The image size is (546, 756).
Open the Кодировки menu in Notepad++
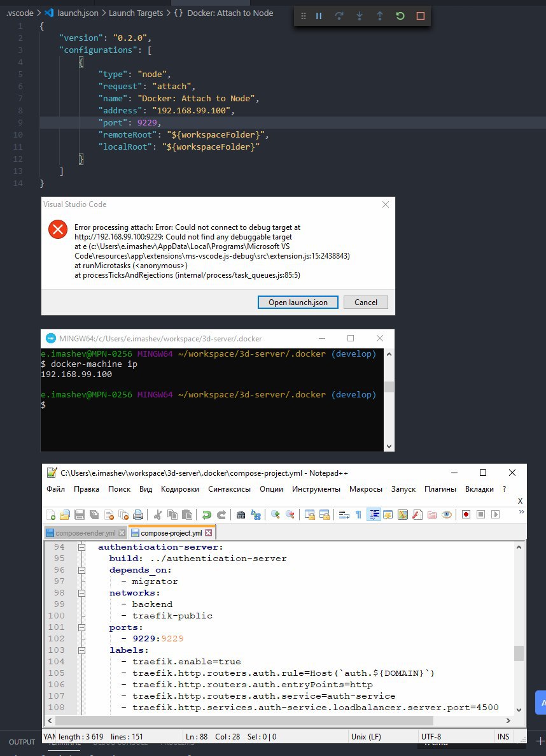click(179, 489)
